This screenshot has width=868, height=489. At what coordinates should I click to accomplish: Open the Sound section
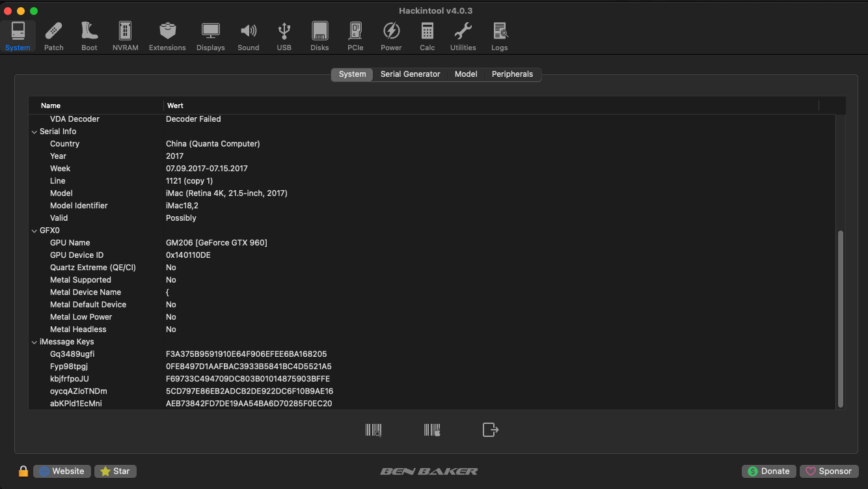pyautogui.click(x=249, y=36)
